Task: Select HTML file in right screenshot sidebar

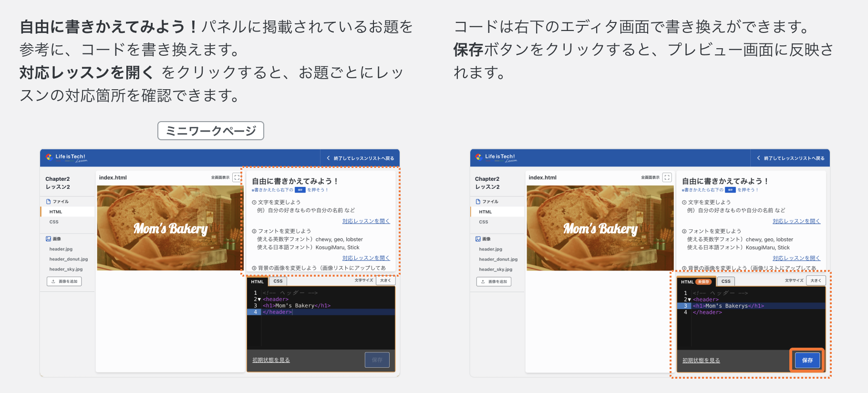Action: tap(497, 212)
